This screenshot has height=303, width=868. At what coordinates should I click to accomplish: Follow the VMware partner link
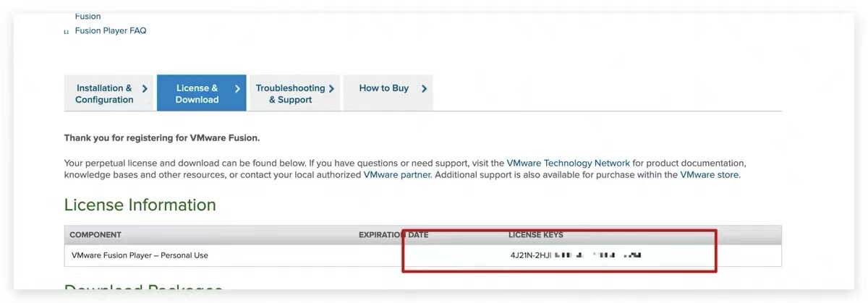click(396, 174)
